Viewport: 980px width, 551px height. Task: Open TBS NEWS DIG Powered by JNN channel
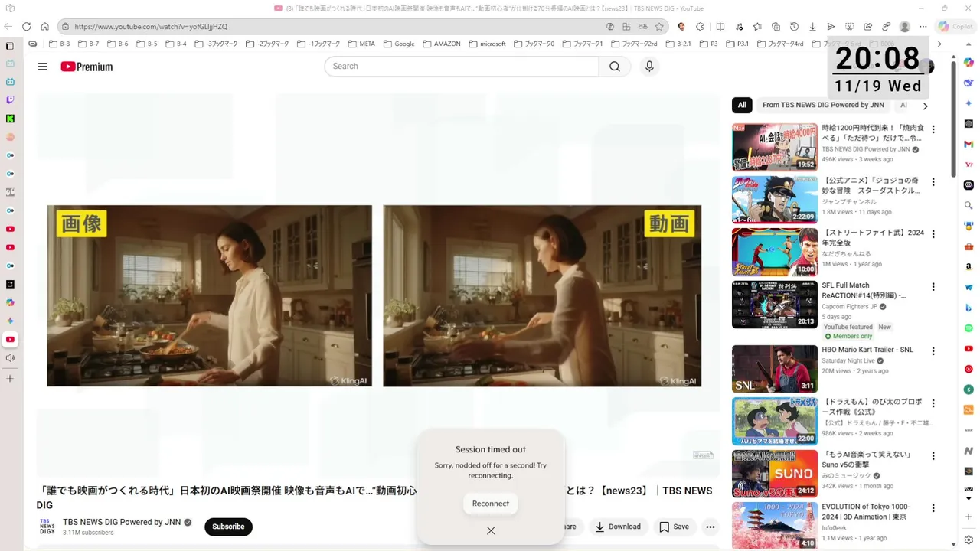(122, 522)
